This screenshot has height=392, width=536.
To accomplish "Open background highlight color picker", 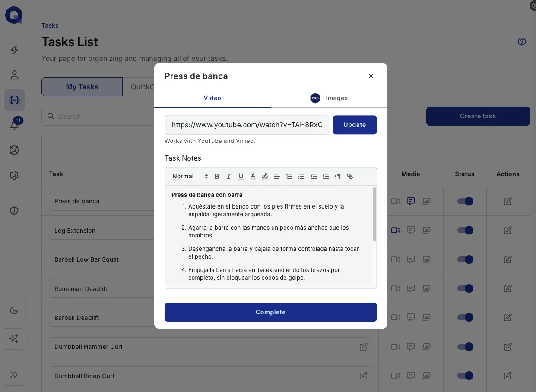I will click(265, 176).
